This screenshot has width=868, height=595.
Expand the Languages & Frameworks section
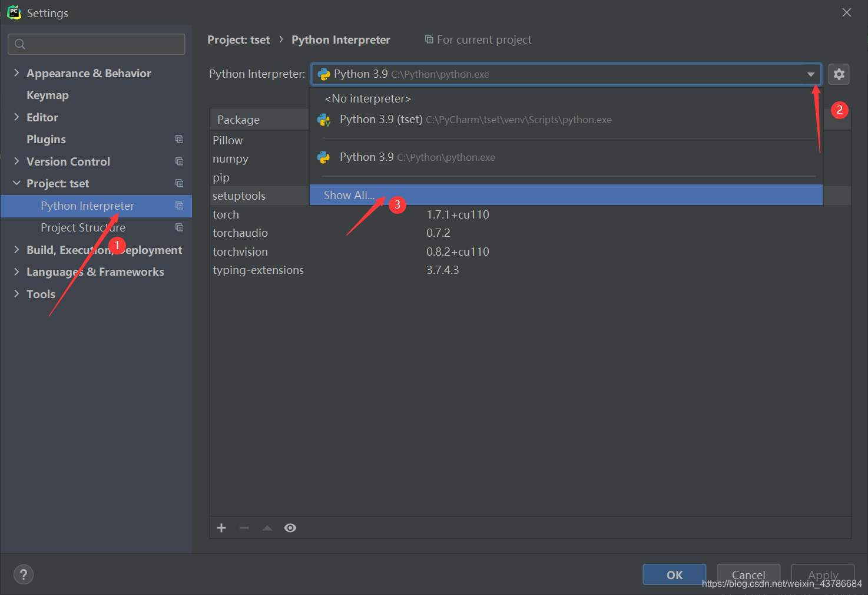point(16,272)
